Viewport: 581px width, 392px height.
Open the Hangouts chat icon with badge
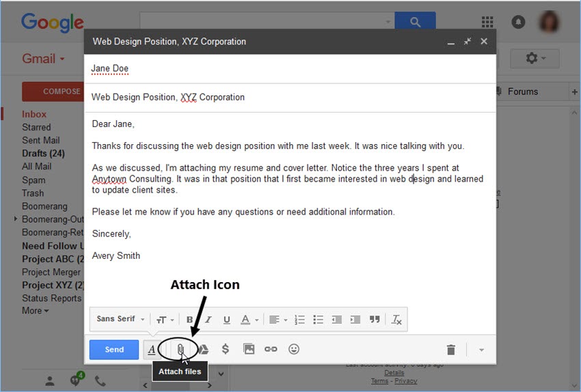(77, 379)
